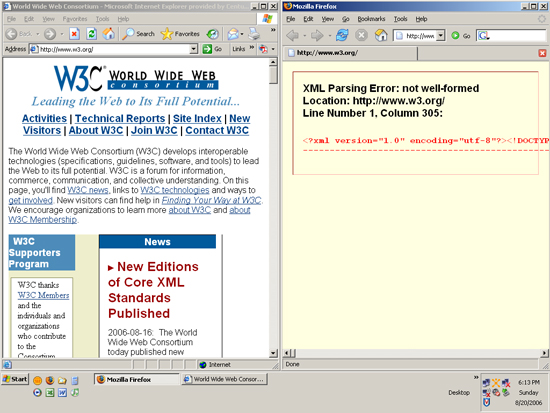Image resolution: width=550 pixels, height=413 pixels.
Task: Click the Firefox search input field
Action: (511, 35)
